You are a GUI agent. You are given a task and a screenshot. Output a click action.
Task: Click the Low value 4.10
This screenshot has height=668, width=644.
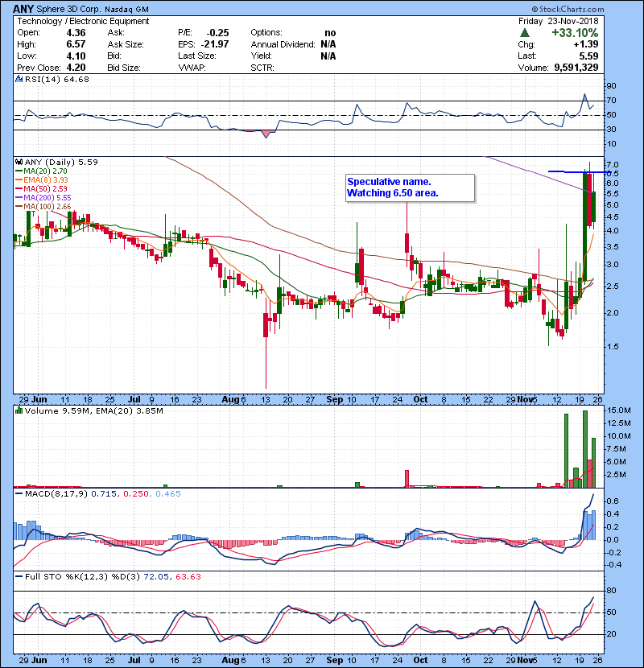click(x=76, y=56)
